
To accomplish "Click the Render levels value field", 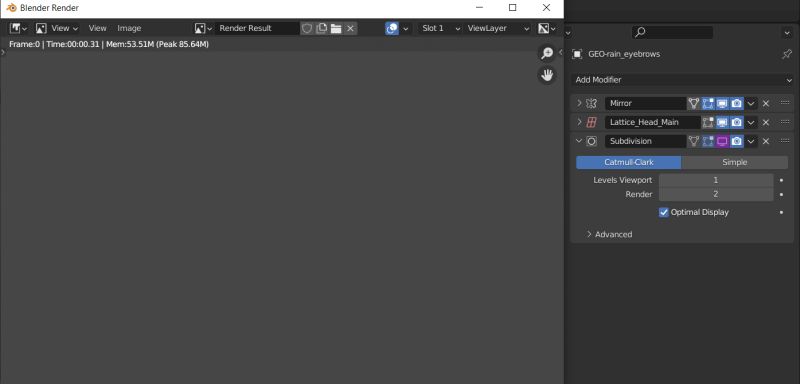I will [x=716, y=194].
